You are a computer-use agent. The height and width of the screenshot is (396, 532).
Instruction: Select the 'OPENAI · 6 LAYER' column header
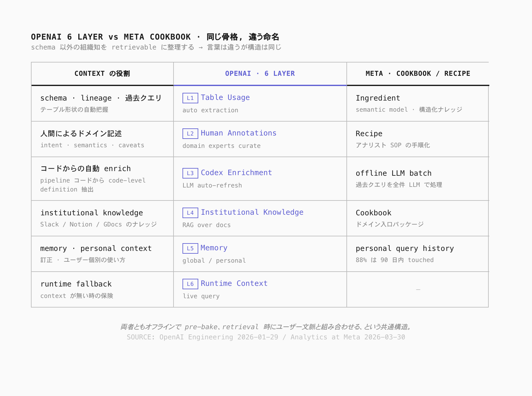click(x=260, y=74)
